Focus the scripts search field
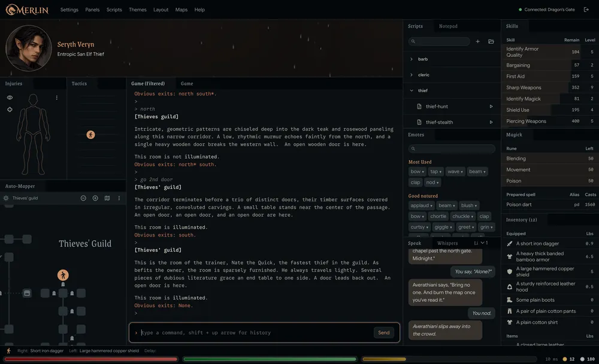599x364 pixels. 439,41
